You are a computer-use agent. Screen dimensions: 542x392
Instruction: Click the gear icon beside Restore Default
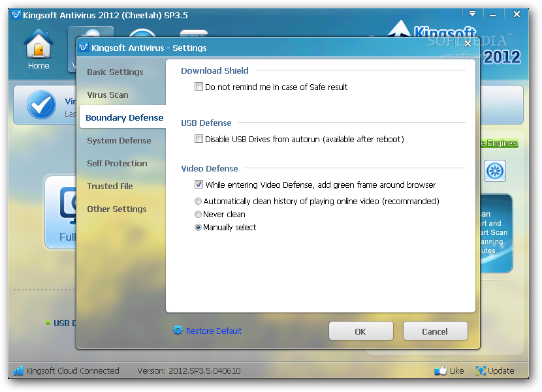click(178, 331)
